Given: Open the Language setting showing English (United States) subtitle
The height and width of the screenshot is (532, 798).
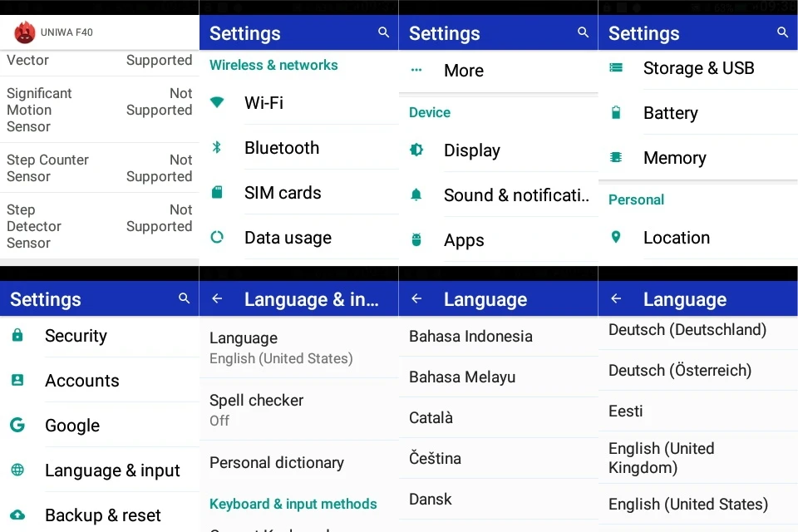Looking at the screenshot, I should (x=298, y=347).
